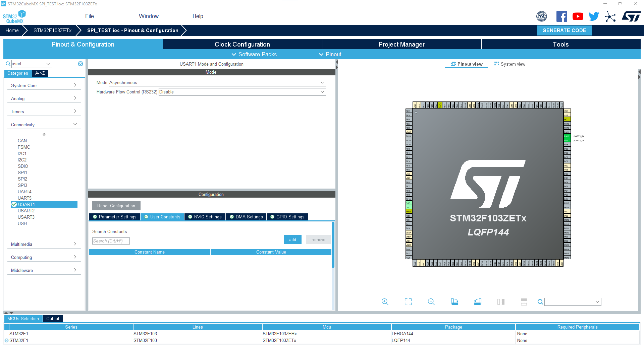
Task: Click the best-fit zoom icon below the chip
Action: point(408,302)
